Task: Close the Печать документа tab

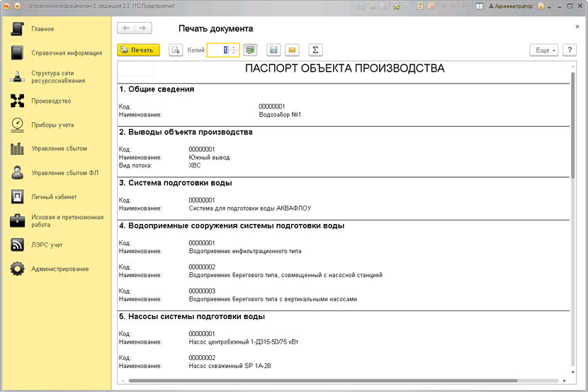Action: [577, 27]
